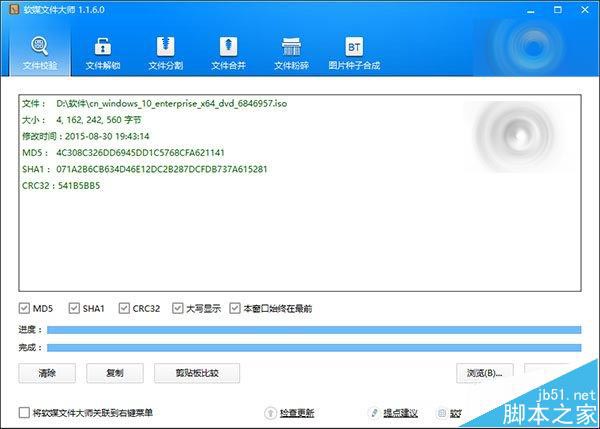The image size is (600, 429).
Task: Open the 文件粉碎 file shredder tool
Action: (x=292, y=53)
